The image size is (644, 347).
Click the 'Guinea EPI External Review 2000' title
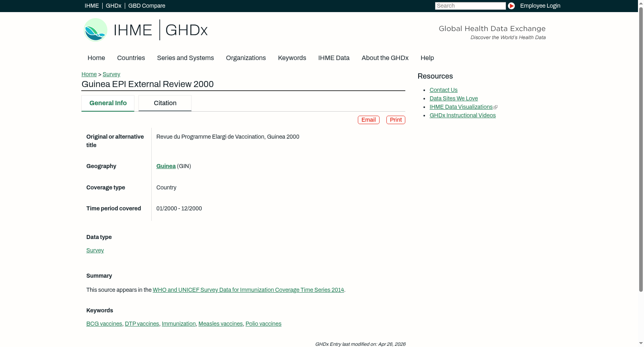point(148,84)
